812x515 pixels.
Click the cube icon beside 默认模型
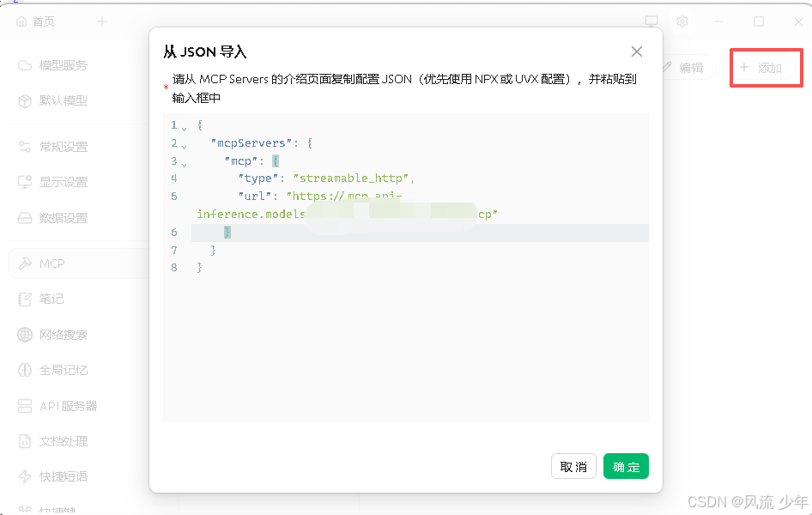point(25,100)
